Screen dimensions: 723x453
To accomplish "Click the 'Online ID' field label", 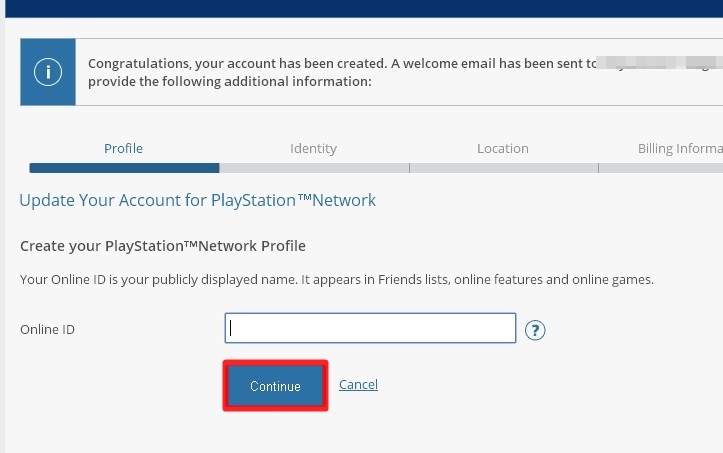I will (x=47, y=329).
